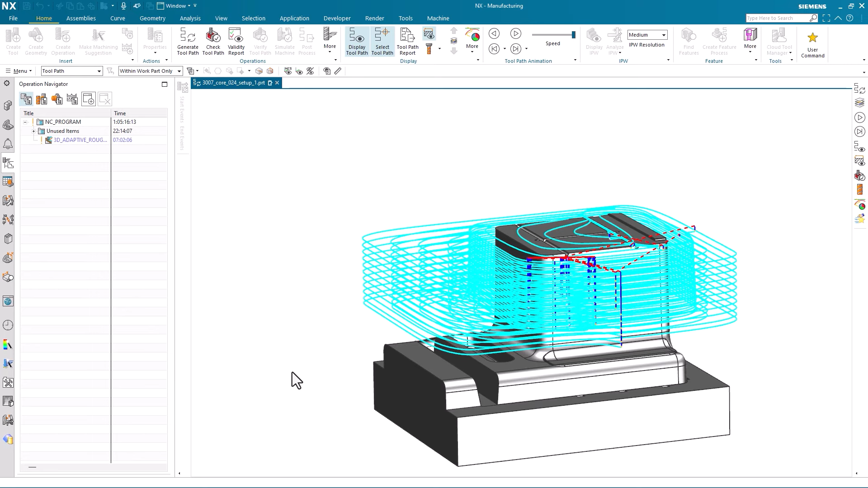868x488 pixels.
Task: Click the Create Geometry icon
Action: coord(36,41)
